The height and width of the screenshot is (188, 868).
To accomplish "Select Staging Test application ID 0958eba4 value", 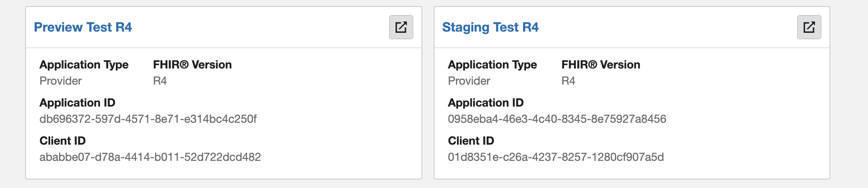I will click(557, 119).
